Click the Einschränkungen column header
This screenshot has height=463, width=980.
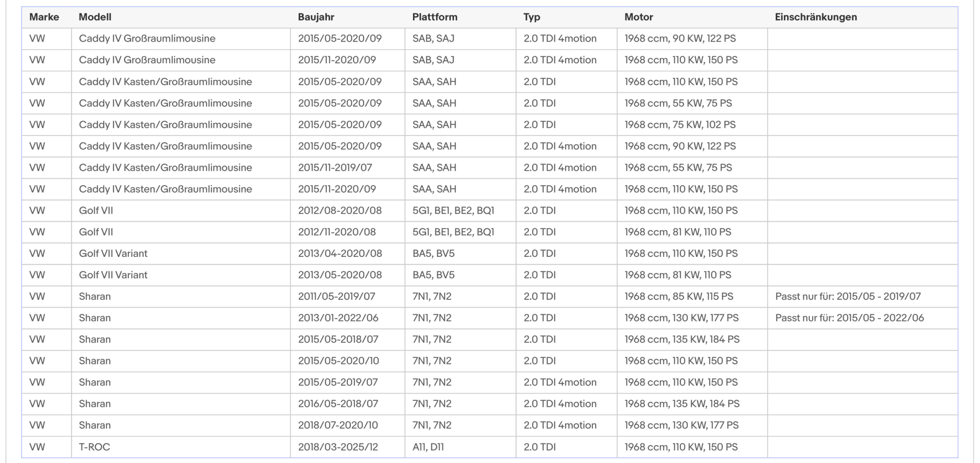point(816,17)
